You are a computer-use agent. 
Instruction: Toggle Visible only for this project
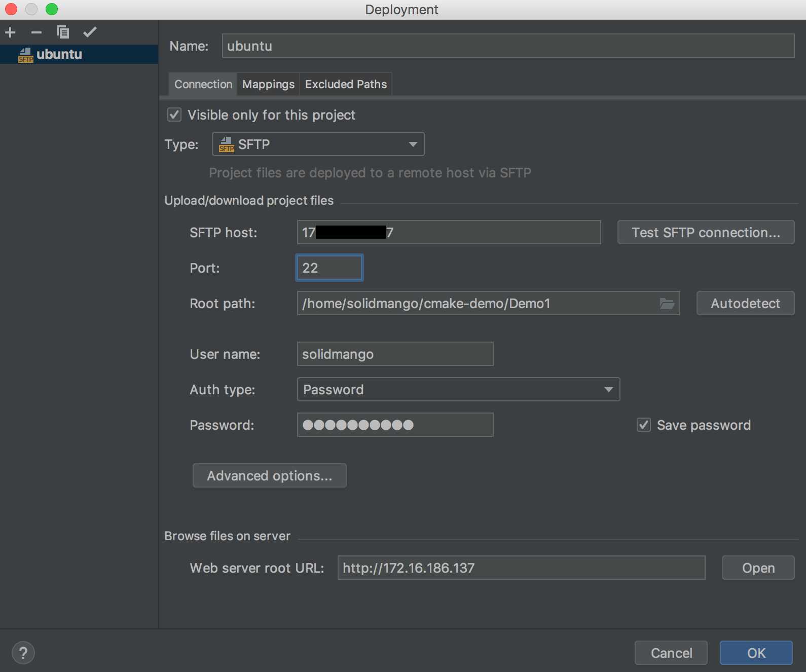point(174,115)
